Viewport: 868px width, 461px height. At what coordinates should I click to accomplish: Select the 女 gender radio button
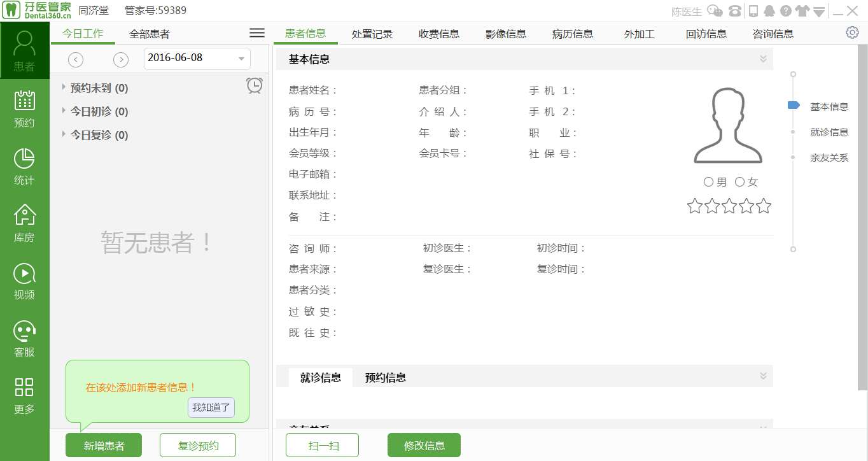coord(739,182)
